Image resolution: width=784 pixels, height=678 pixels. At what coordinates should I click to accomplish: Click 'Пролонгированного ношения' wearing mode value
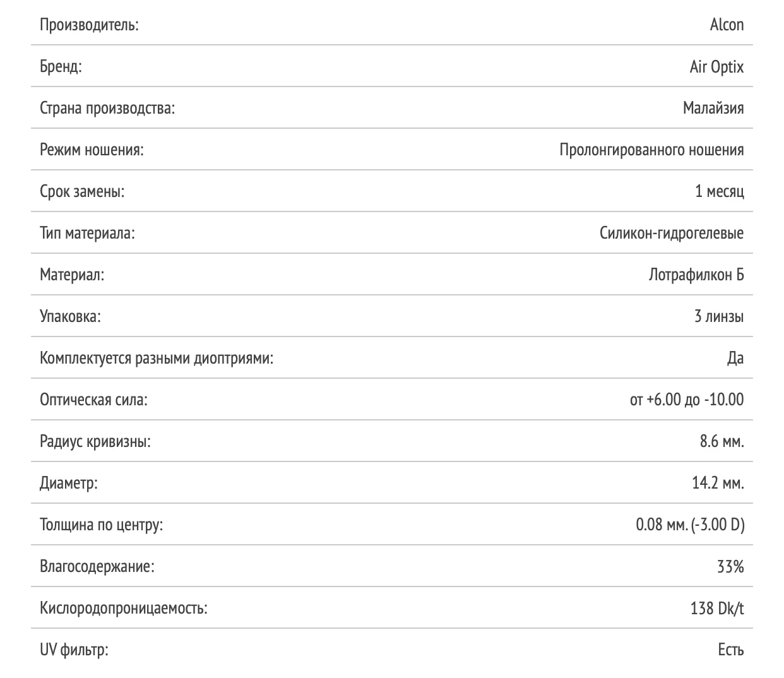pos(651,150)
